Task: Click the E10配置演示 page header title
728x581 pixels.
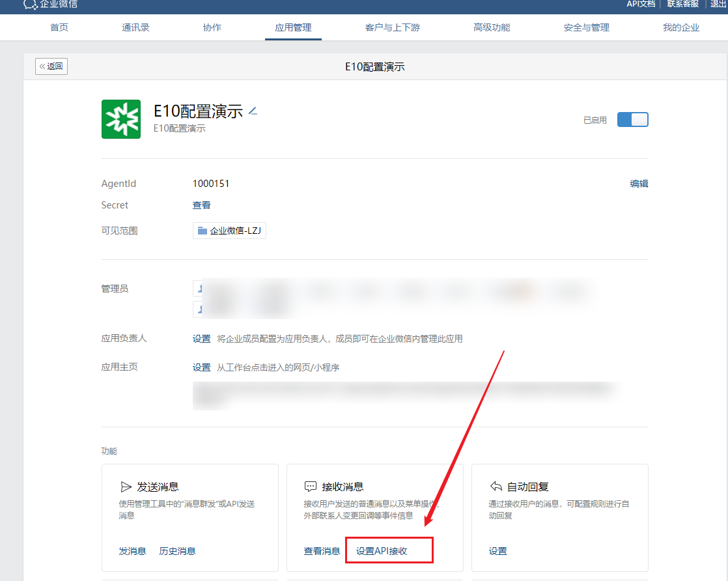Action: point(374,67)
